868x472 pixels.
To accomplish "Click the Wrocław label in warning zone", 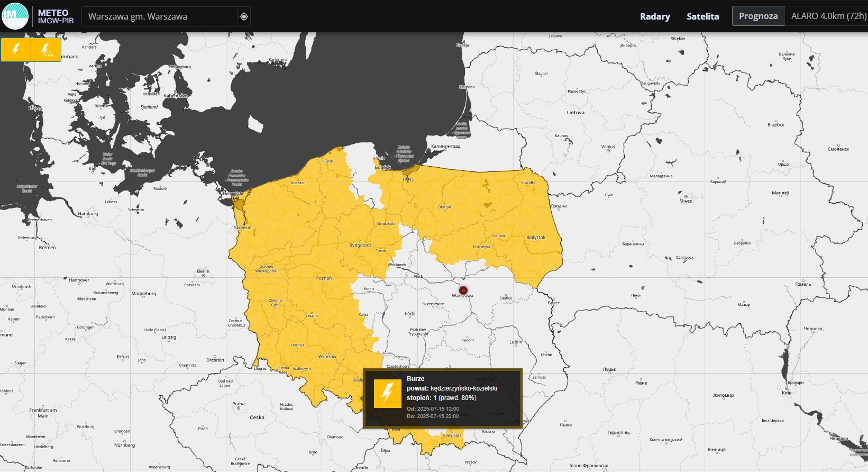I will (x=327, y=356).
